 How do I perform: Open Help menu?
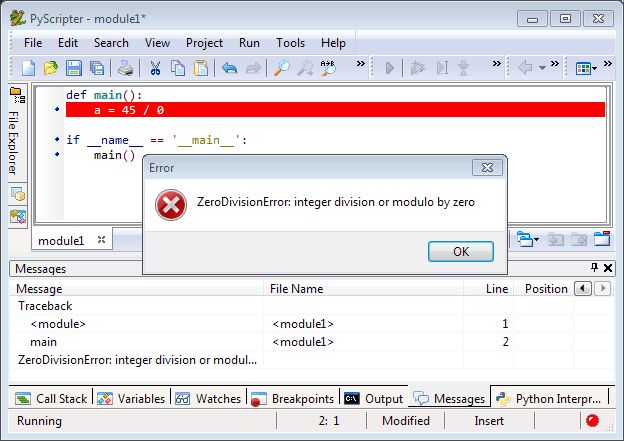point(333,43)
